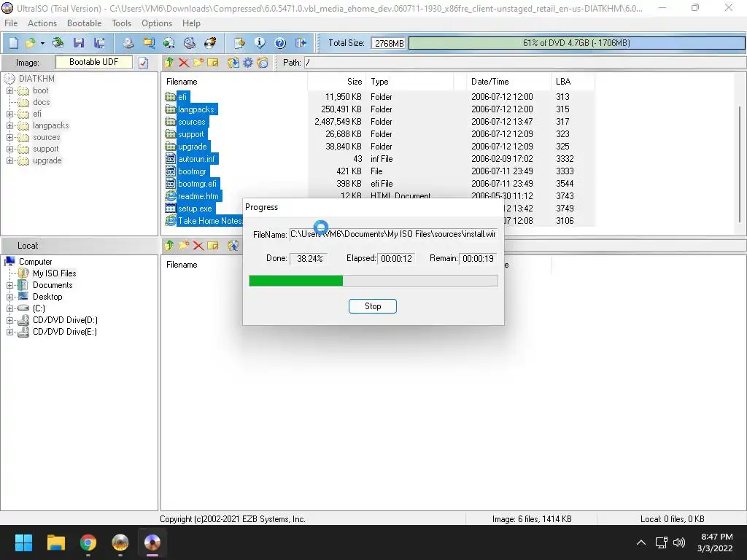Viewport: 747px width, 560px height.
Task: Expand the upgrade folder in image tree
Action: (9, 160)
